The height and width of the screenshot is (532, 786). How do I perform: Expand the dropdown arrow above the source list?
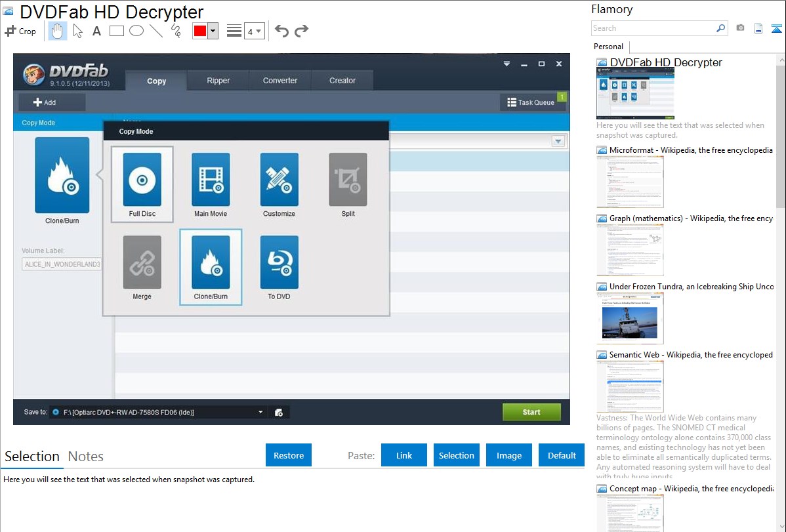558,142
